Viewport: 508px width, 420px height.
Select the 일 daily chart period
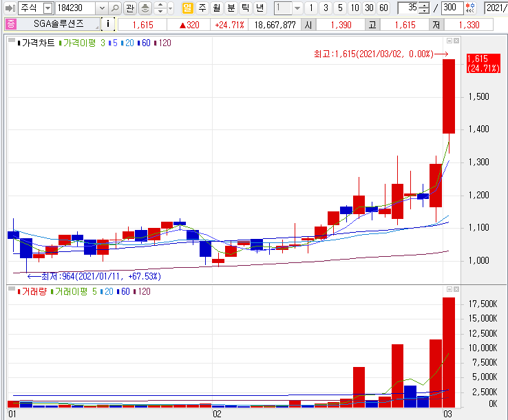coord(187,8)
